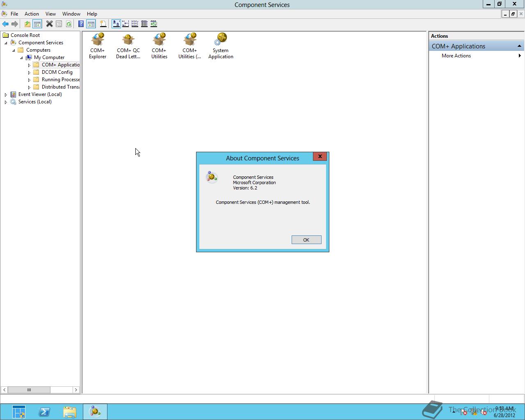This screenshot has height=420, width=525.
Task: Expand the Running Processes tree node
Action: pyautogui.click(x=29, y=80)
